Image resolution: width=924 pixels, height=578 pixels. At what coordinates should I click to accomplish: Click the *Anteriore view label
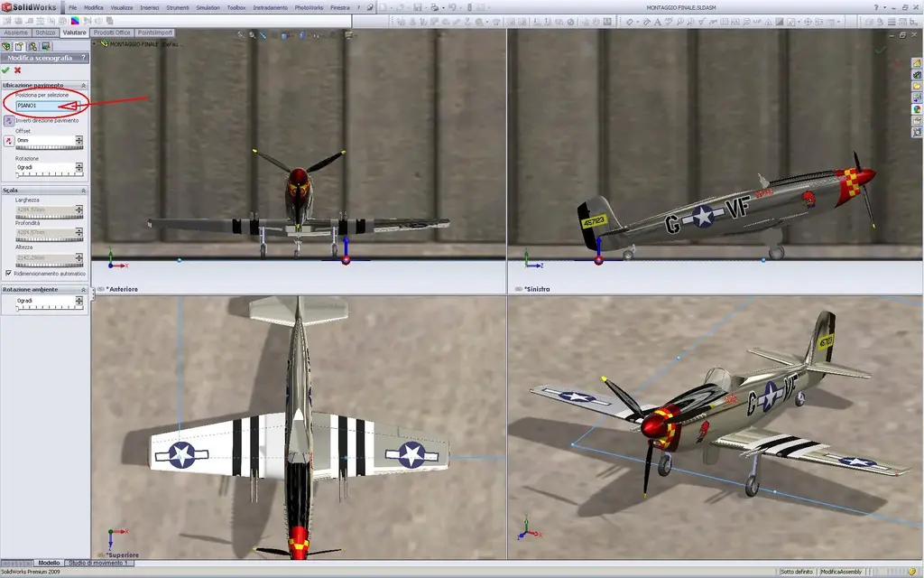point(122,290)
